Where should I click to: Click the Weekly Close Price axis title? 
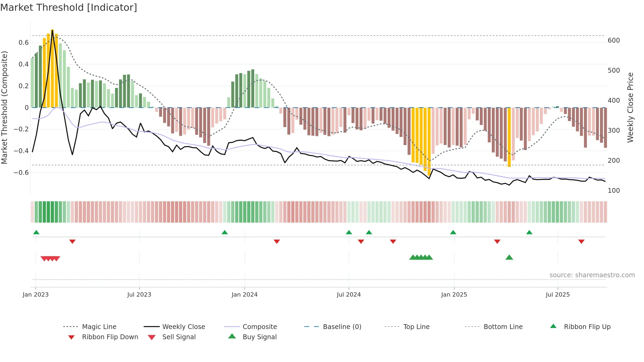[630, 107]
